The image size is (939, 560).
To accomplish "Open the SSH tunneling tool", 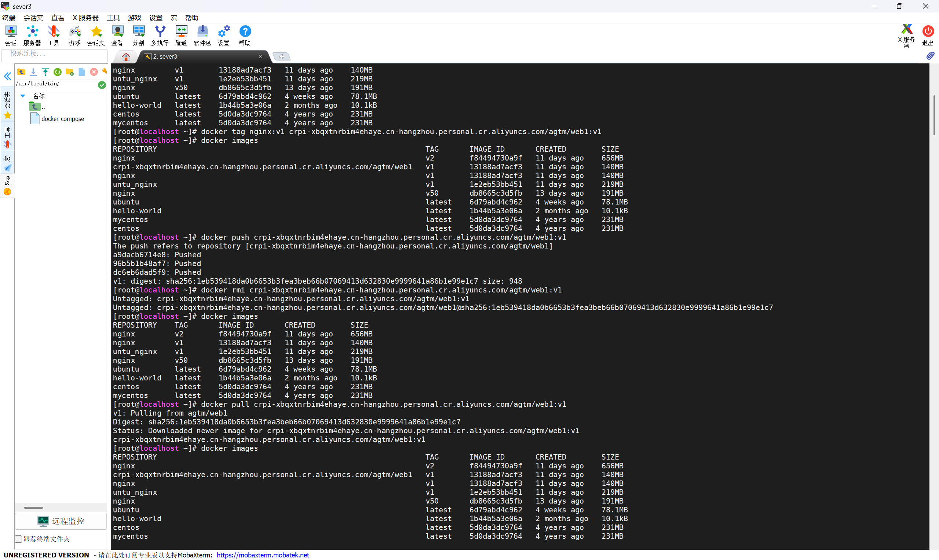I will 181,35.
